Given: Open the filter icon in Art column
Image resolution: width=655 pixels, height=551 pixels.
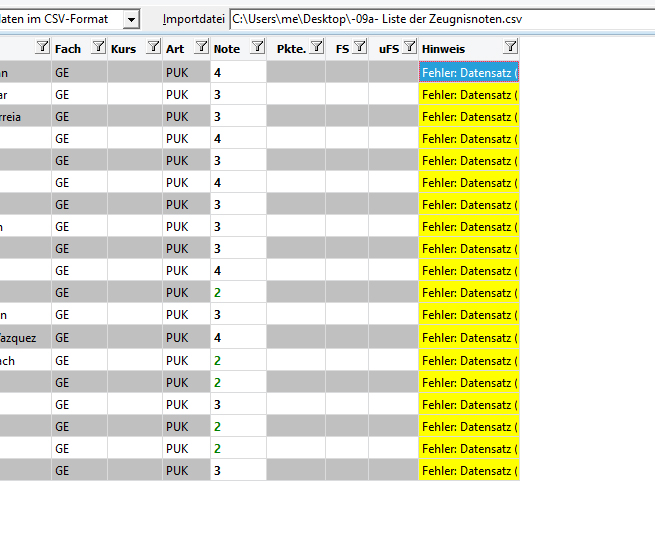Looking at the screenshot, I should tap(201, 46).
